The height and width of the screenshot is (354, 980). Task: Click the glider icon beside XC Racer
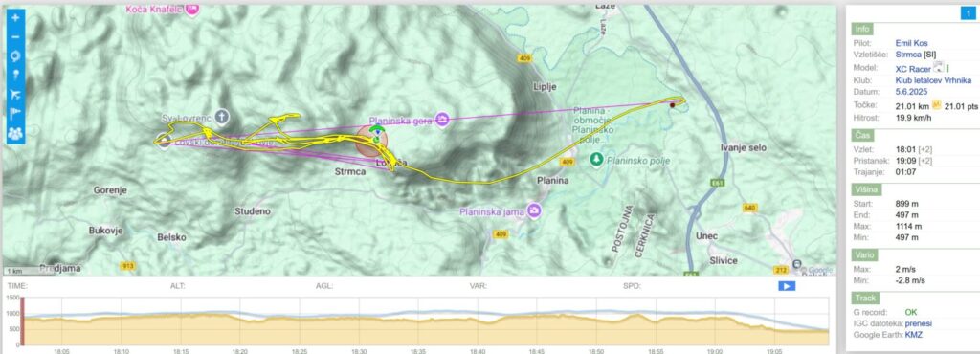coord(938,67)
